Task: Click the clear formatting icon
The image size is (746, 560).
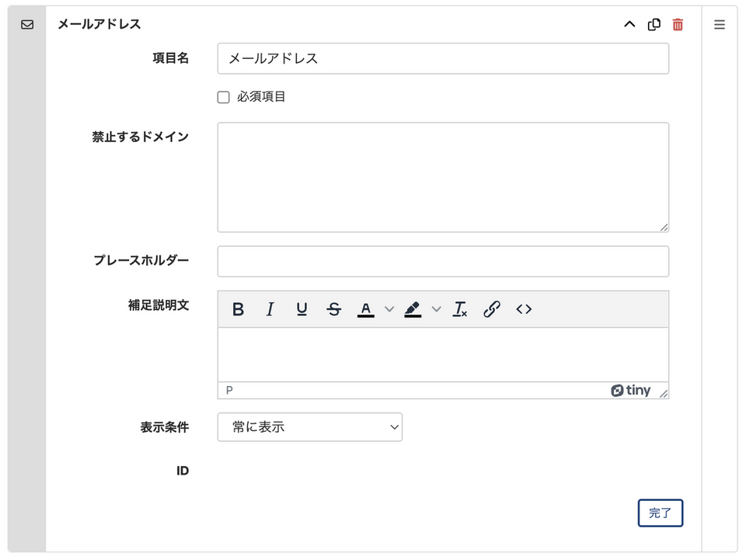Action: tap(460, 309)
